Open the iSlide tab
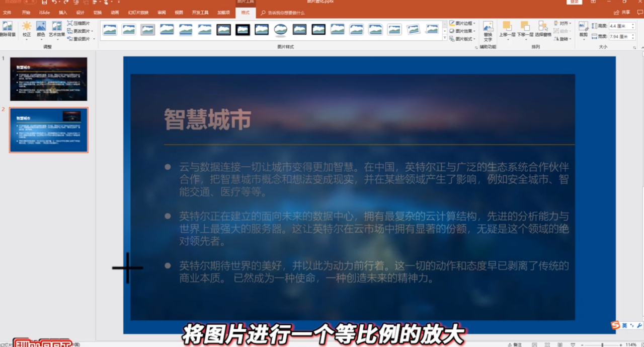The height and width of the screenshot is (347, 644). 44,13
